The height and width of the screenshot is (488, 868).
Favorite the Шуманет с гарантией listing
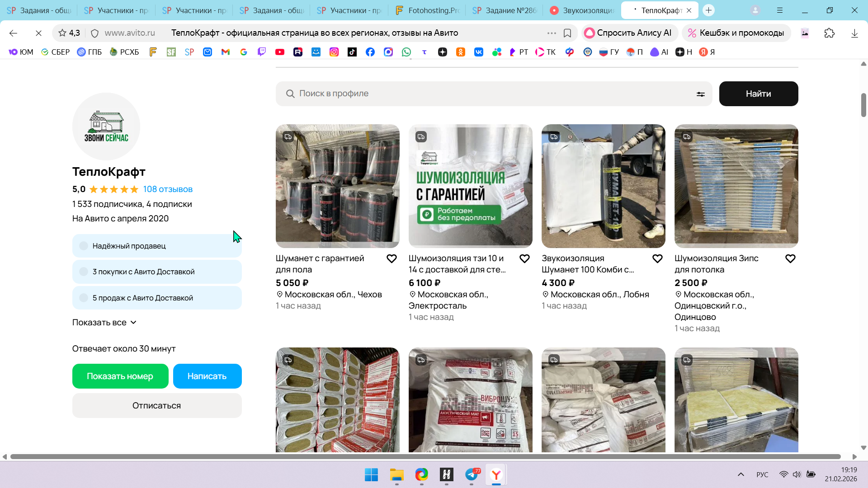392,258
